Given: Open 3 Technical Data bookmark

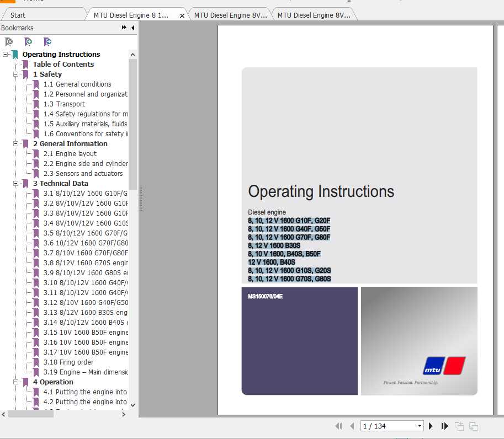Looking at the screenshot, I should point(60,183).
